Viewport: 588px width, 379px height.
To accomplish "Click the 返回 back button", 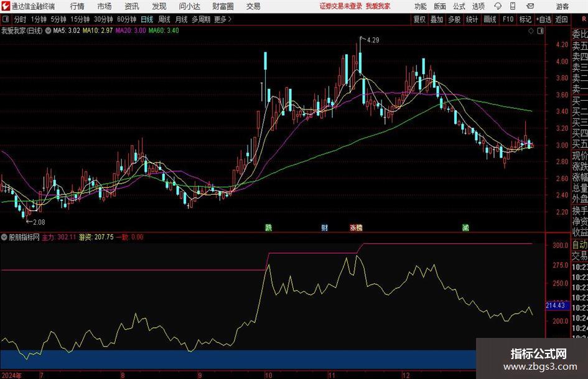I will pyautogui.click(x=561, y=19).
